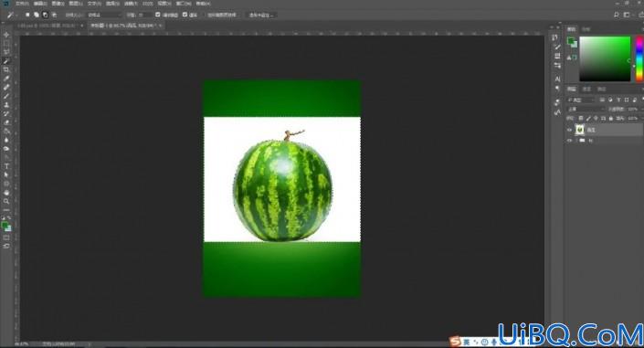
Task: Click the Select and Mask button
Action: 261,15
